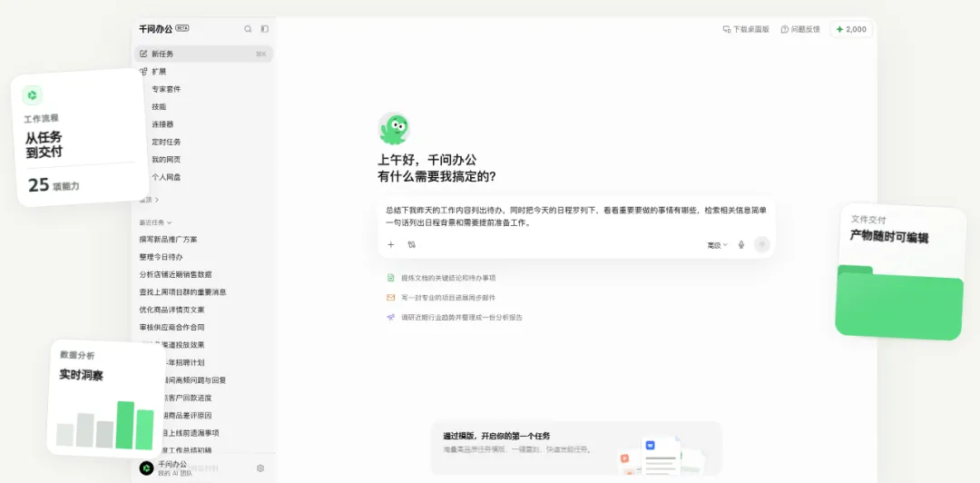Screen dimensions: 980x483
Task: Select suggestion 提炼文档的关键结论和待办事项
Action: coord(448,278)
